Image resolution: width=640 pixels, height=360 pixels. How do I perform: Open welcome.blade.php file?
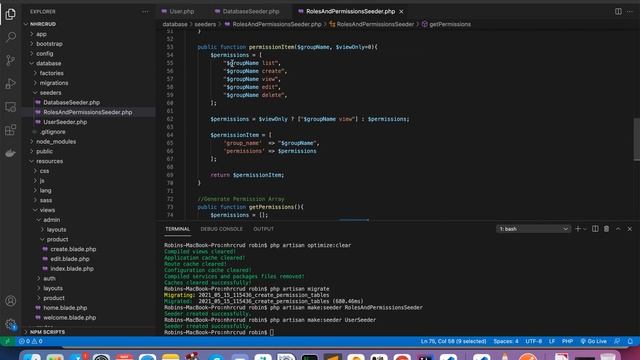[69, 318]
